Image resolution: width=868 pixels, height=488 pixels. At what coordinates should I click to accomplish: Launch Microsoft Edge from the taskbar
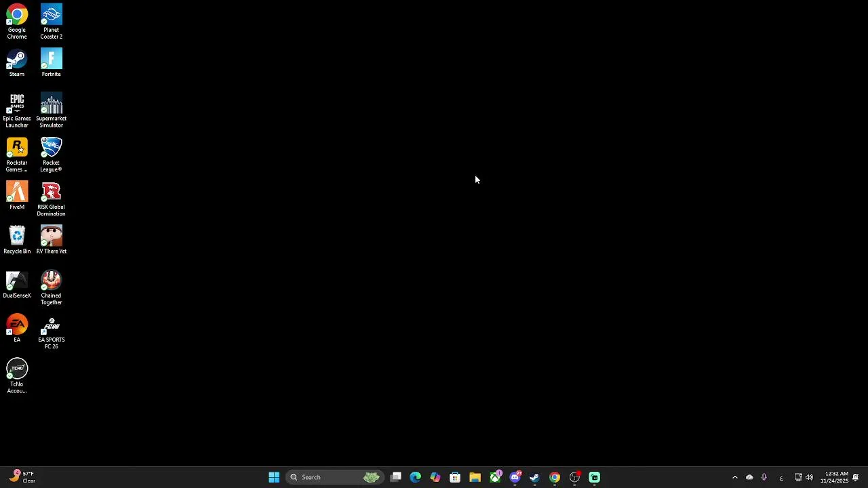[416, 477]
